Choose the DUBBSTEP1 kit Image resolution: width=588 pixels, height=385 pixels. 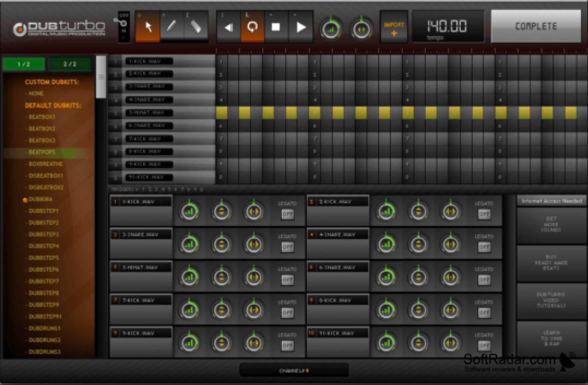click(x=44, y=211)
